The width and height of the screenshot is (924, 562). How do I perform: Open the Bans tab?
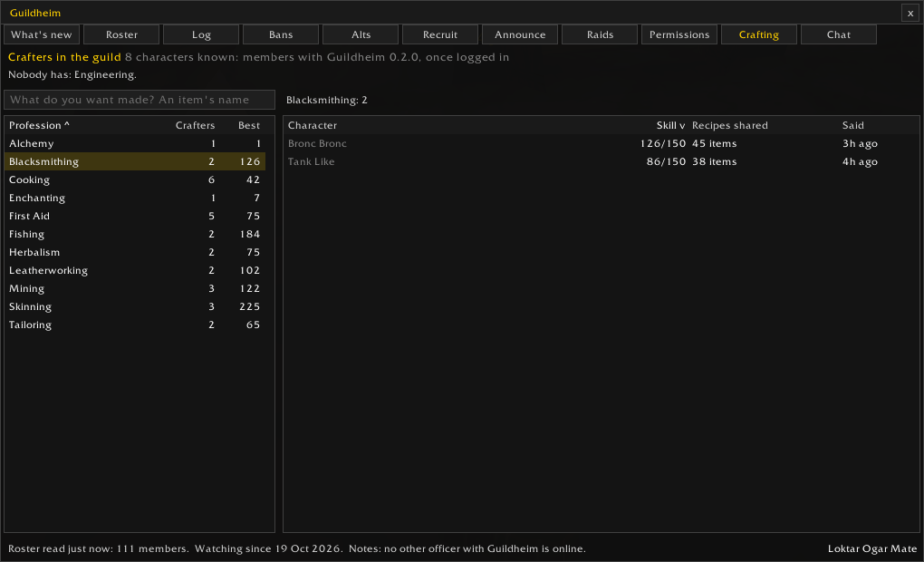(281, 34)
